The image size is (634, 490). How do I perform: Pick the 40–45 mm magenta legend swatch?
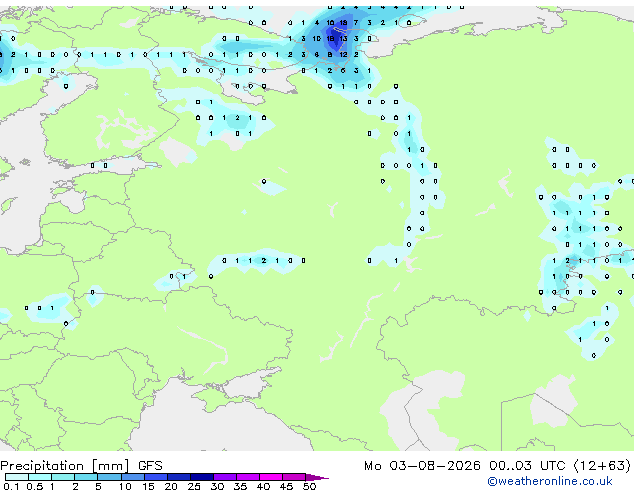click(271, 477)
